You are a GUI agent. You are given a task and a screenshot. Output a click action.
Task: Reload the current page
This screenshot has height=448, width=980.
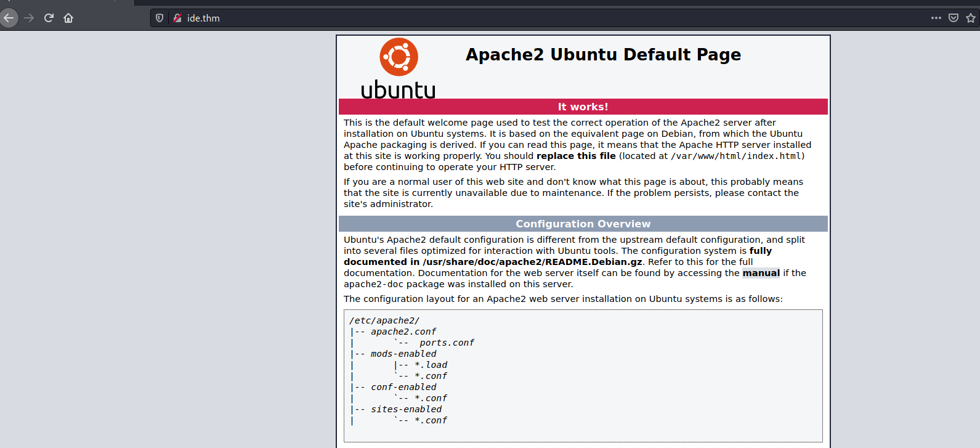point(49,18)
